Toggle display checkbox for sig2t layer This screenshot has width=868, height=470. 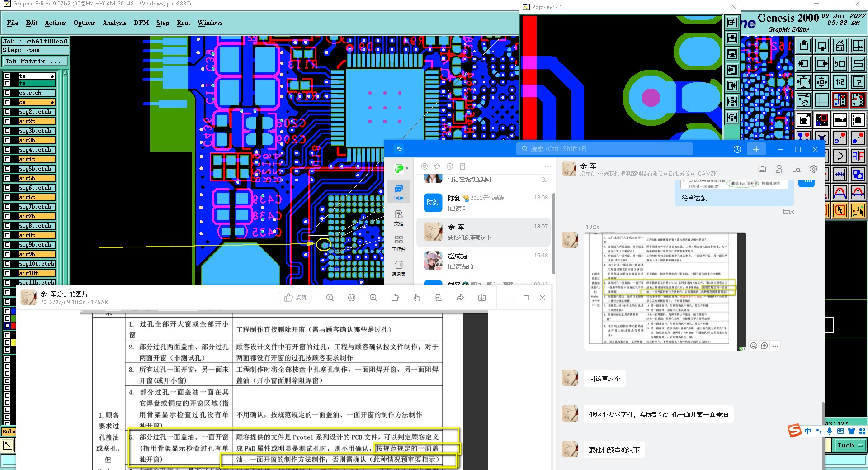tap(7, 121)
